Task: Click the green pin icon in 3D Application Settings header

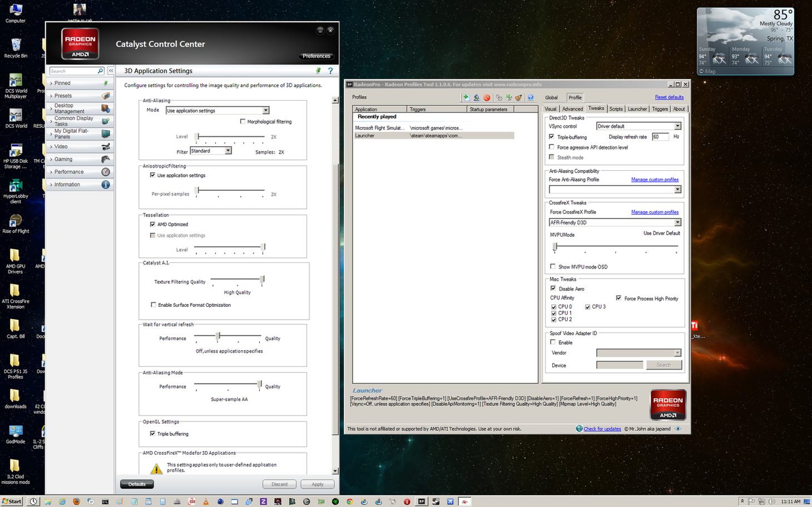Action: pos(318,71)
